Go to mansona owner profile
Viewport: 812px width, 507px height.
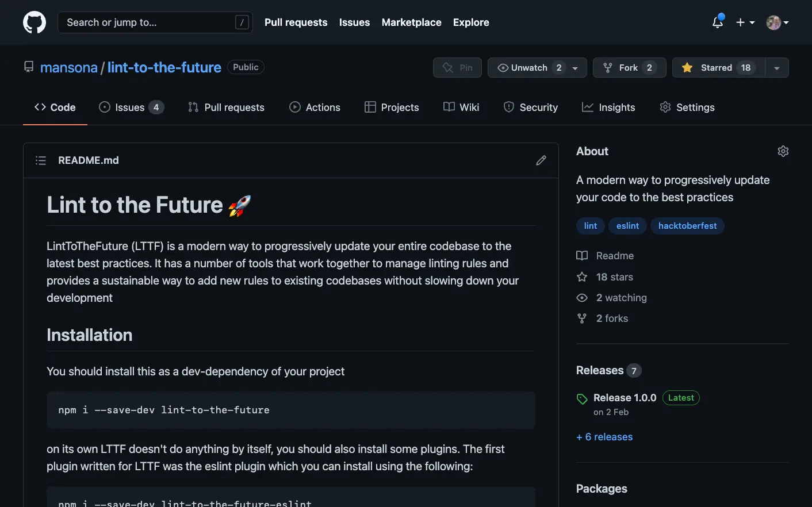69,68
